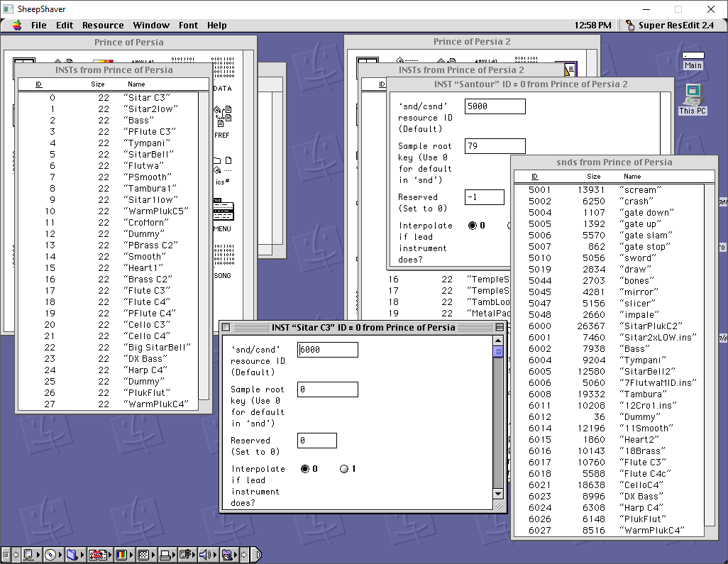
Task: Click the Control Strip right scroll arrow
Action: coord(245,555)
